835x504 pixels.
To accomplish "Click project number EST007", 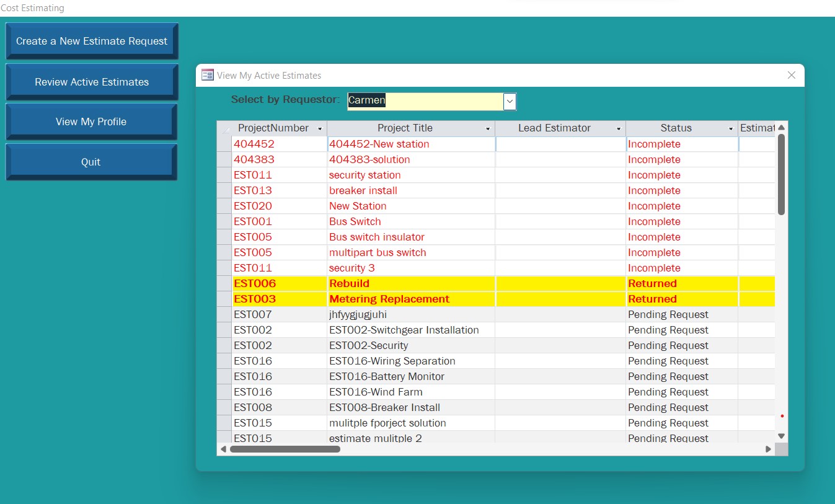I will click(253, 314).
